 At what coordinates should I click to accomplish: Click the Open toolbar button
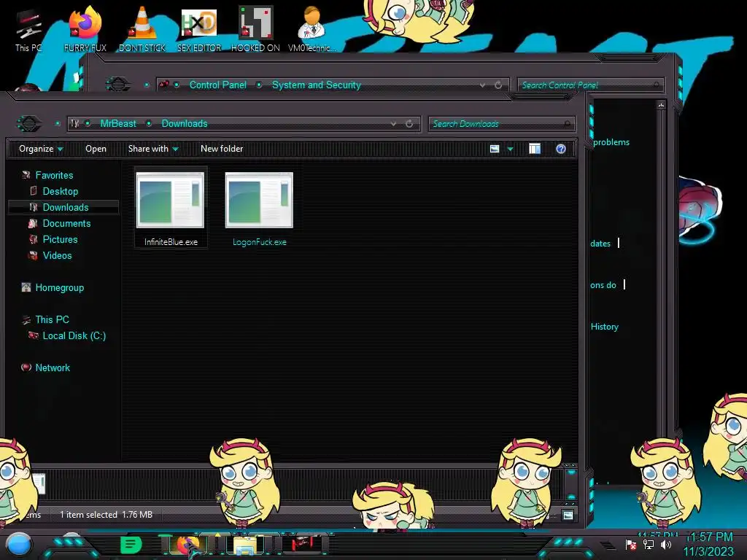point(96,149)
